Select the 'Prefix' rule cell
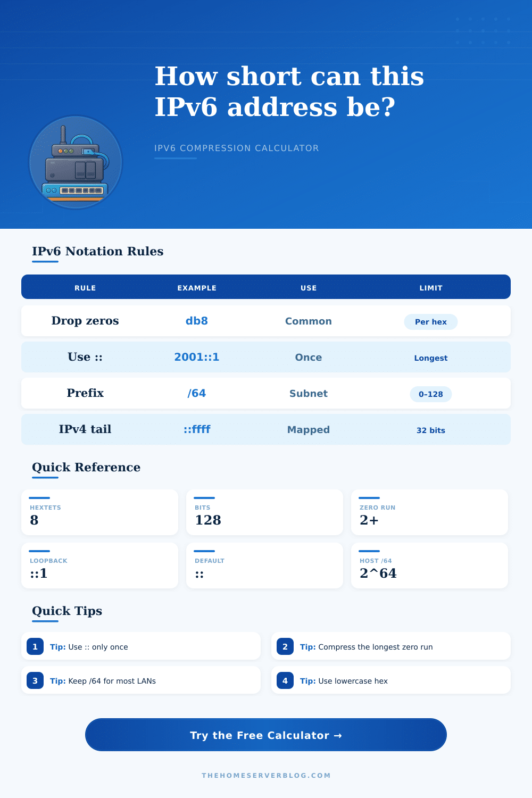 85,393
